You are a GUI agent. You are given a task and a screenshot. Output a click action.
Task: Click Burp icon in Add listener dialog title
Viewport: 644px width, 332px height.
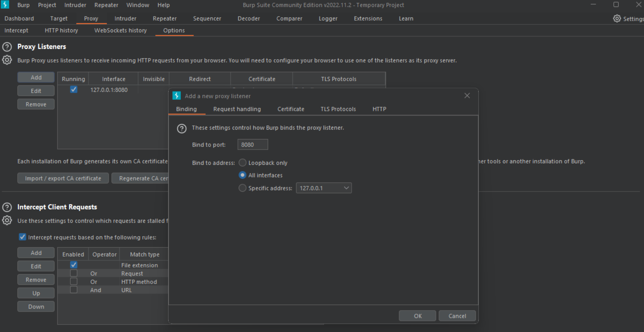pyautogui.click(x=177, y=96)
